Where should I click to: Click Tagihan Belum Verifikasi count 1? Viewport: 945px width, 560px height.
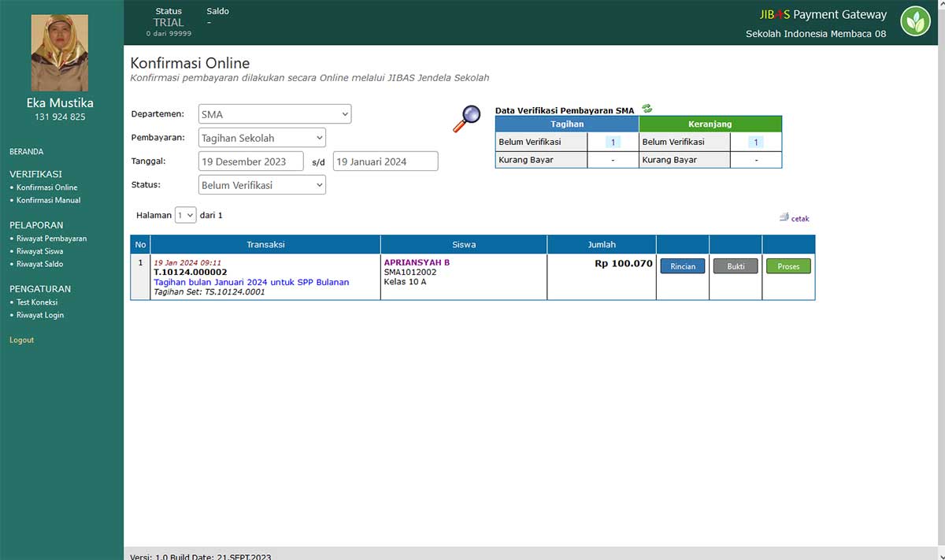(x=613, y=143)
